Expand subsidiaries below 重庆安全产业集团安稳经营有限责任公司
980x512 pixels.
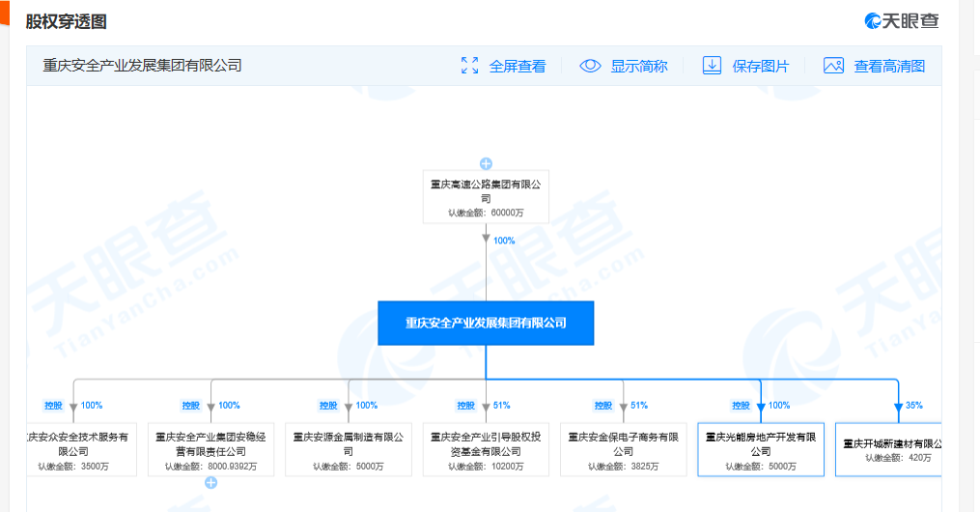(x=211, y=483)
